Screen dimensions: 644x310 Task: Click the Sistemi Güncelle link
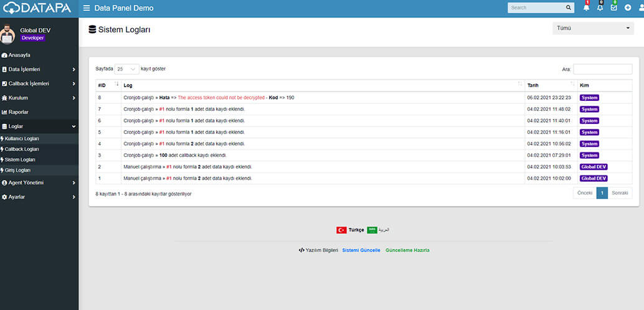coord(361,250)
